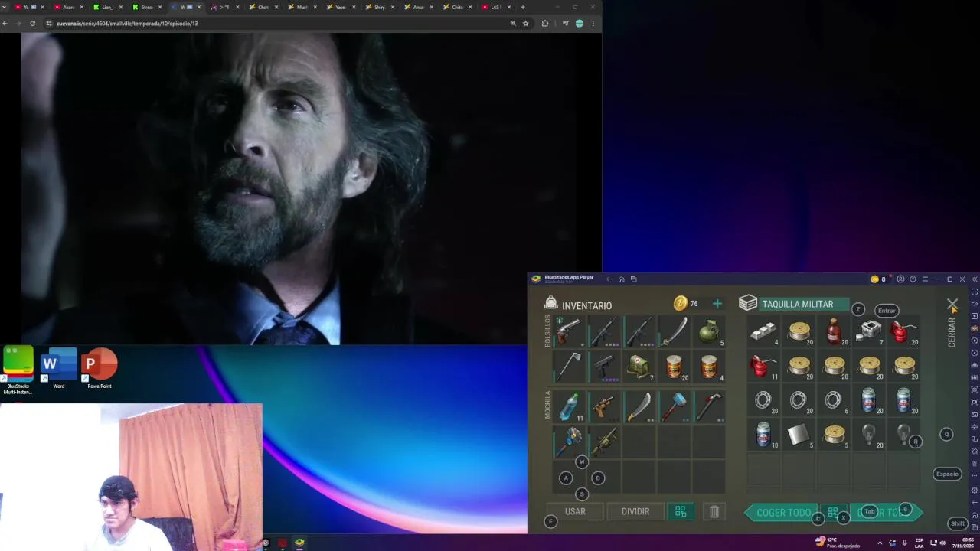Select the orange flare gun in backpack
Image resolution: width=980 pixels, height=551 pixels.
(x=604, y=406)
